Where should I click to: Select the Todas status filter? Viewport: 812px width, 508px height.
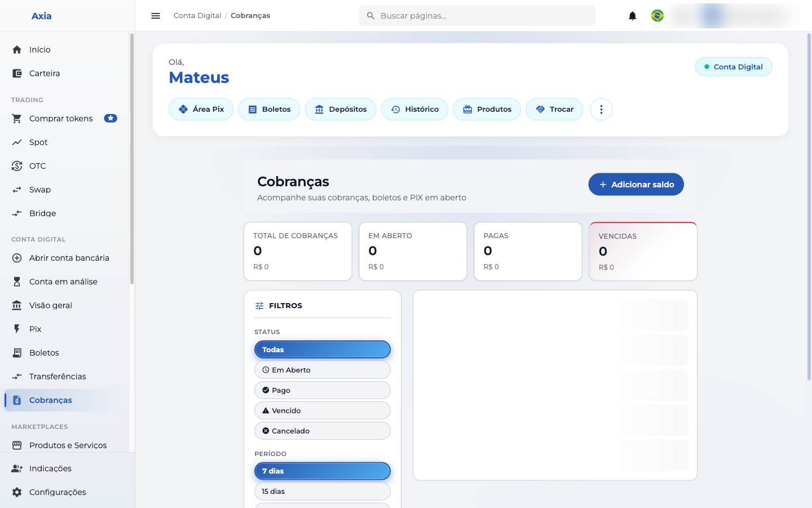point(323,349)
